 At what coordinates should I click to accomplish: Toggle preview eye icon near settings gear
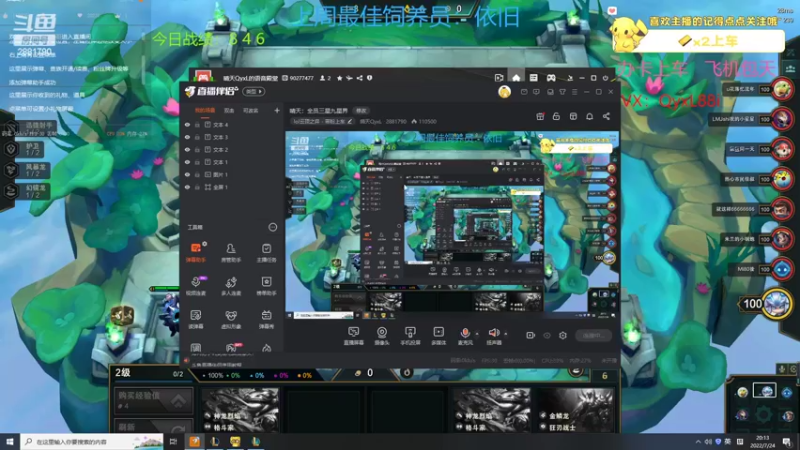[546, 335]
